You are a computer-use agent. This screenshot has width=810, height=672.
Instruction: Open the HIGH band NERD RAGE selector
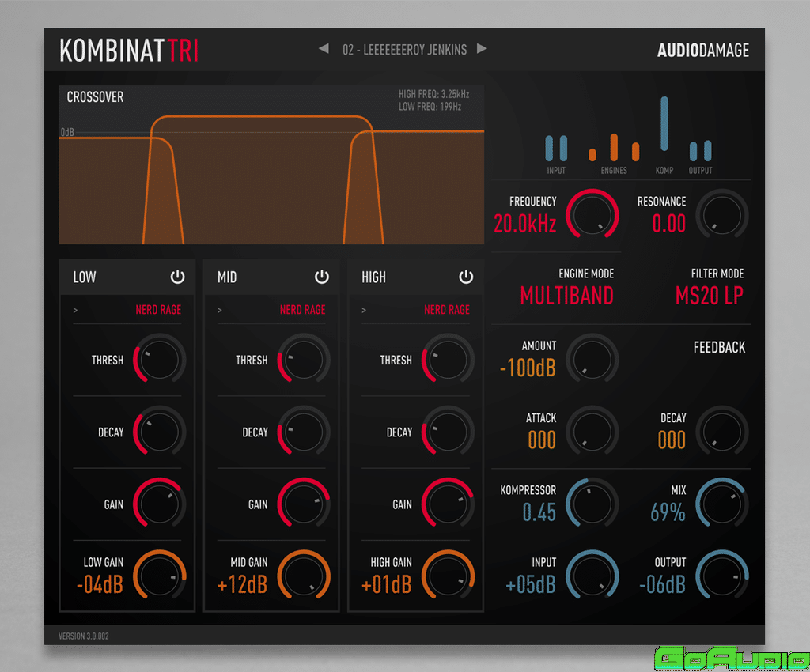coord(446,310)
